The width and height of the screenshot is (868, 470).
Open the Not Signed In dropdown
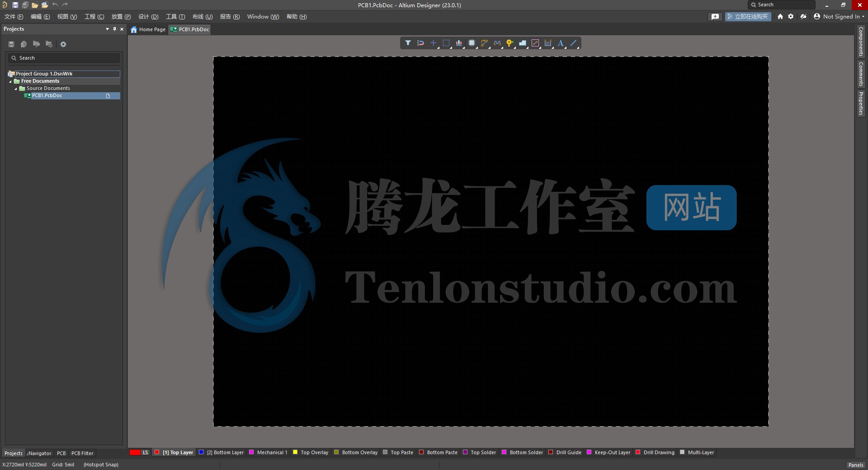point(839,16)
